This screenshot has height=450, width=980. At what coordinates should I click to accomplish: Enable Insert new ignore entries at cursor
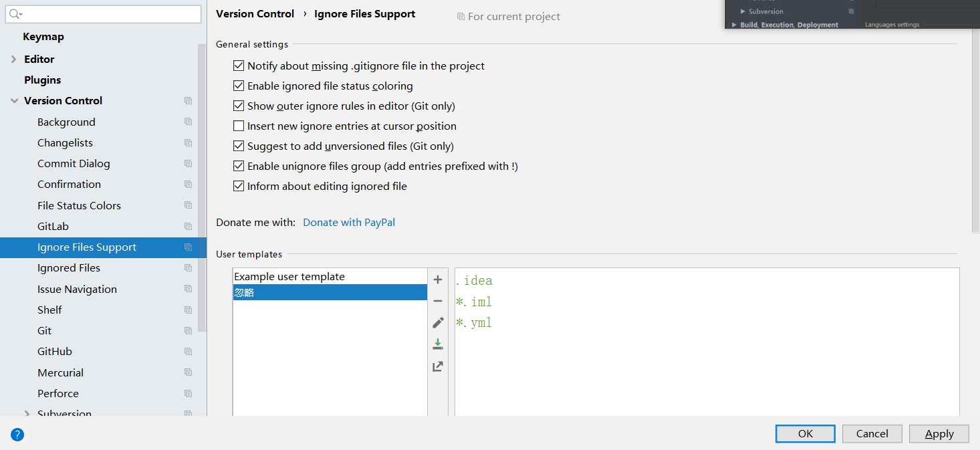[x=239, y=126]
